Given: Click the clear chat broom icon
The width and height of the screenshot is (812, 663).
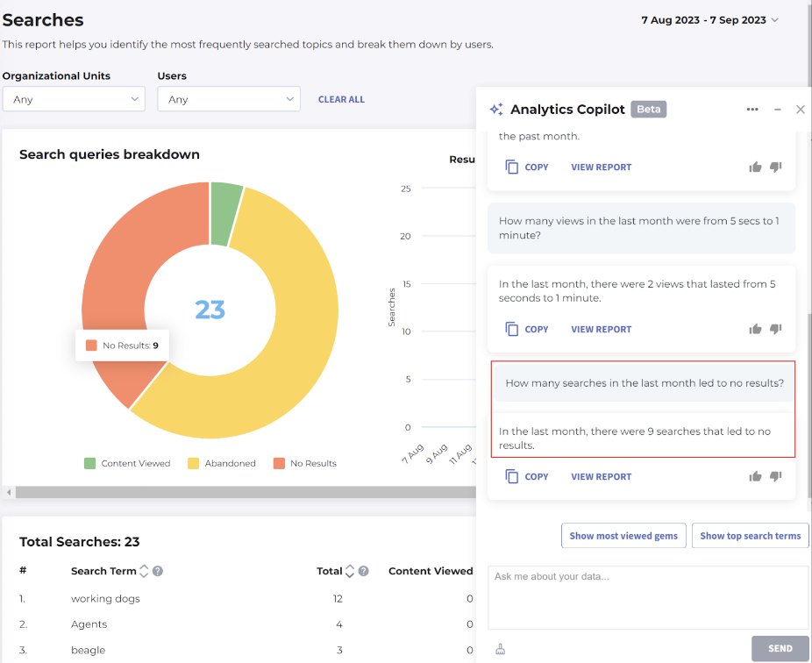Looking at the screenshot, I should (500, 649).
